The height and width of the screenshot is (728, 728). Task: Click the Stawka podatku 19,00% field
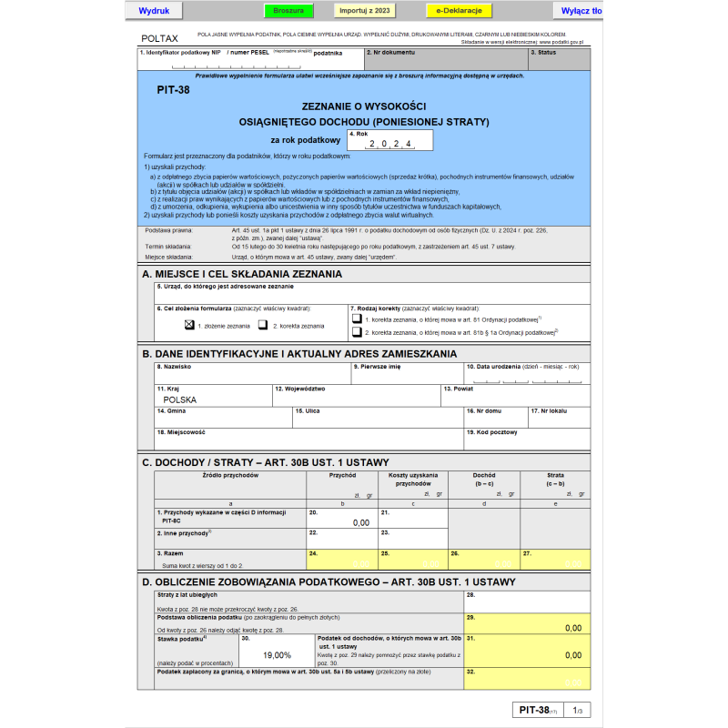point(277,654)
